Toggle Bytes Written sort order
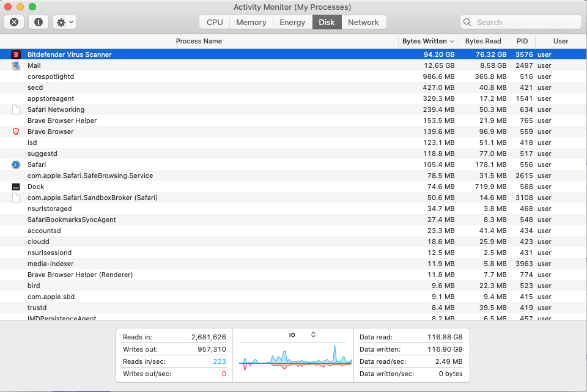 [x=428, y=41]
